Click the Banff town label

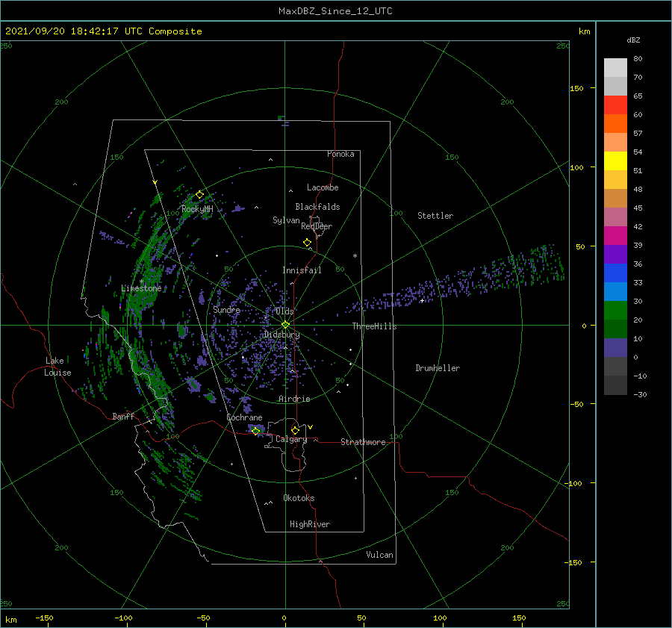pos(123,416)
